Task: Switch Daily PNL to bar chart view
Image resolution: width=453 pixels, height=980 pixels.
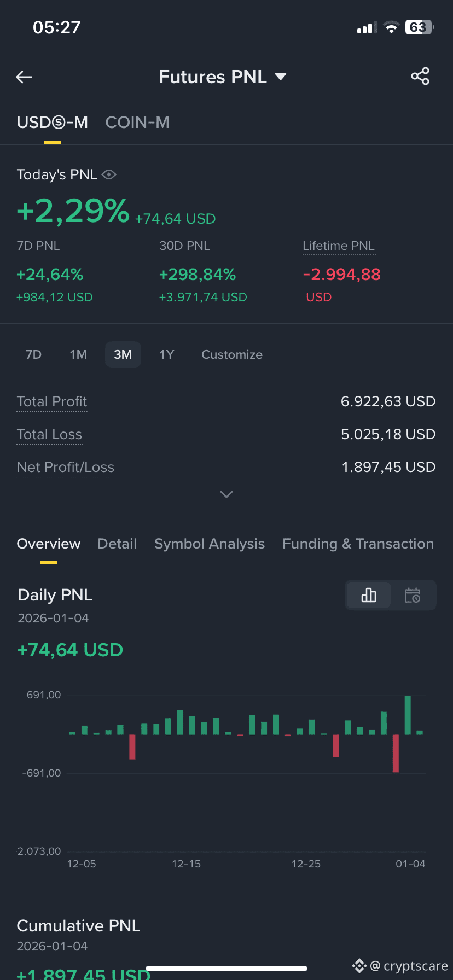Action: pyautogui.click(x=369, y=595)
